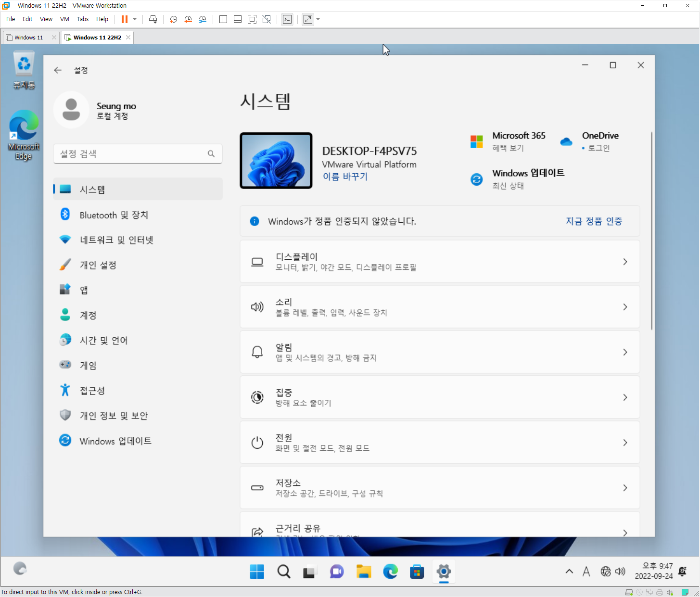
Task: Select 시스템 in the settings sidebar
Action: (138, 190)
